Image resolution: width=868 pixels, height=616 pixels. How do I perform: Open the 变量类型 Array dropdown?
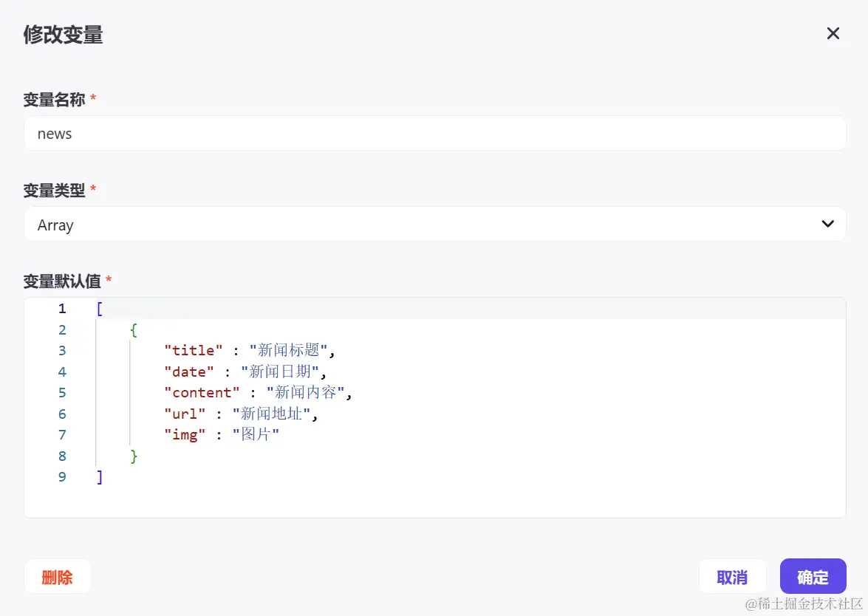tap(434, 225)
